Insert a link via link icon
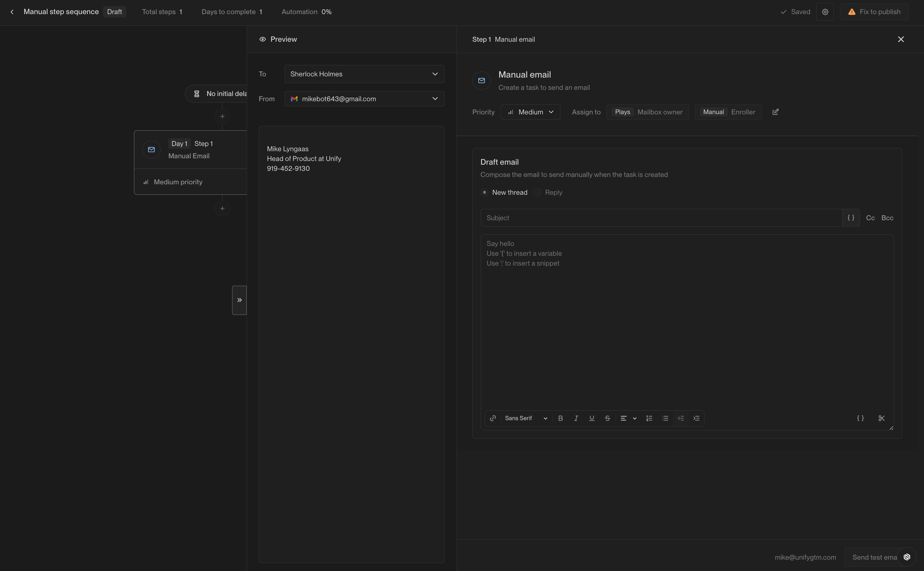The image size is (924, 571). 493,418
